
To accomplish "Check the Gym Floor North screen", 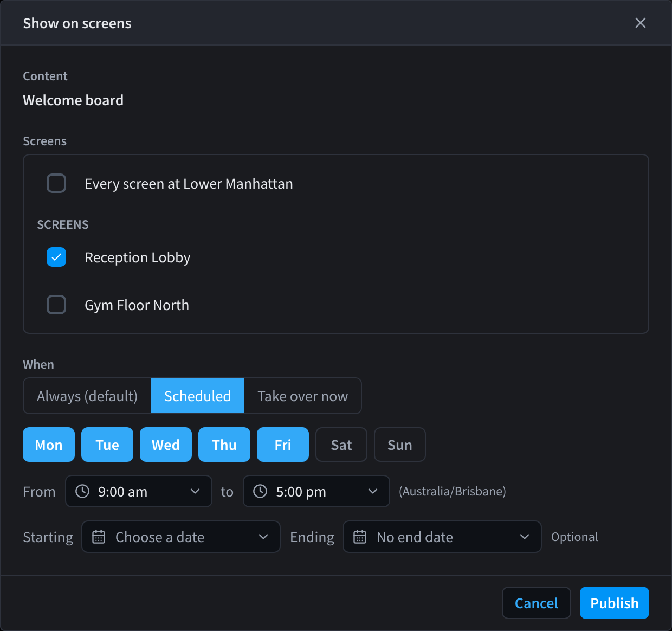I will click(x=56, y=305).
